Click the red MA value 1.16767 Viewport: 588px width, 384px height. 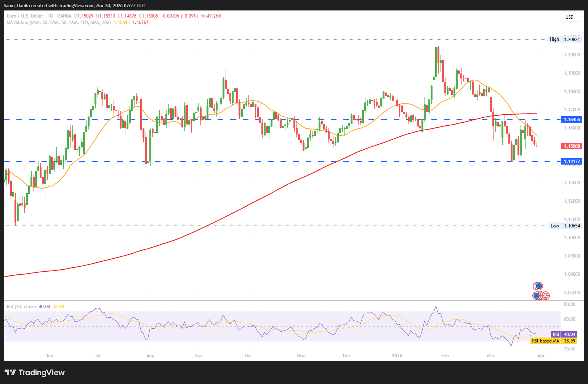[141, 22]
